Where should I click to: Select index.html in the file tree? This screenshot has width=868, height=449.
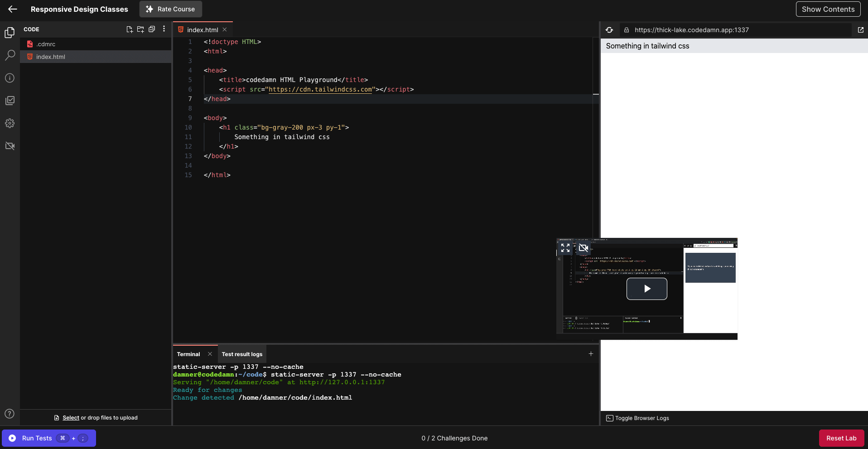tap(51, 57)
